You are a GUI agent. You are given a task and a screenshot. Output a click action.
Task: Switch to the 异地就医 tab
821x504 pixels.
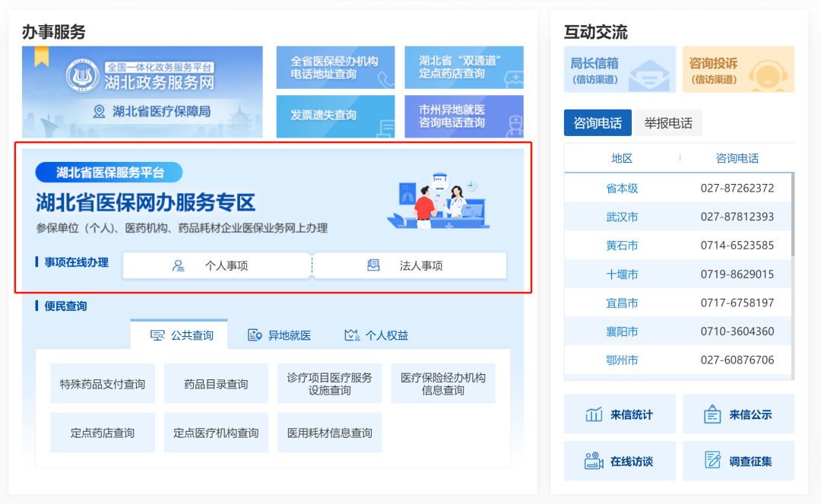point(279,335)
